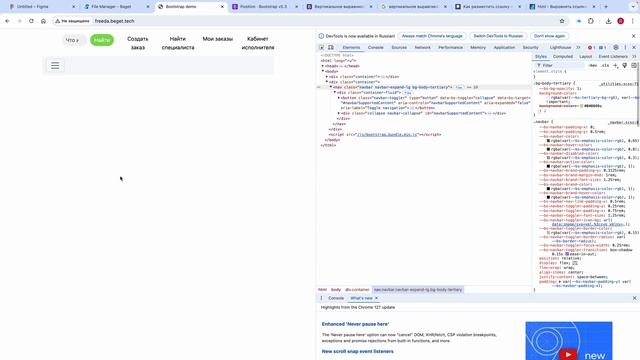Click the ease-in-out timing function swatch
The image size is (640, 360).
pyautogui.click(x=567, y=254)
